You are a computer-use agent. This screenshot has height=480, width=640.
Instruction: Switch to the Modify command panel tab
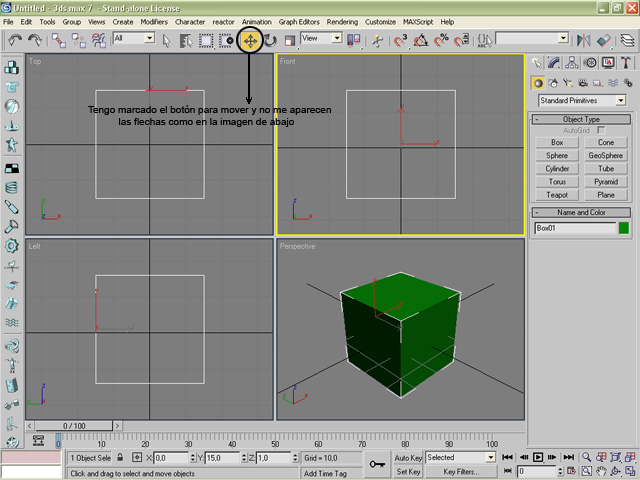[554, 62]
